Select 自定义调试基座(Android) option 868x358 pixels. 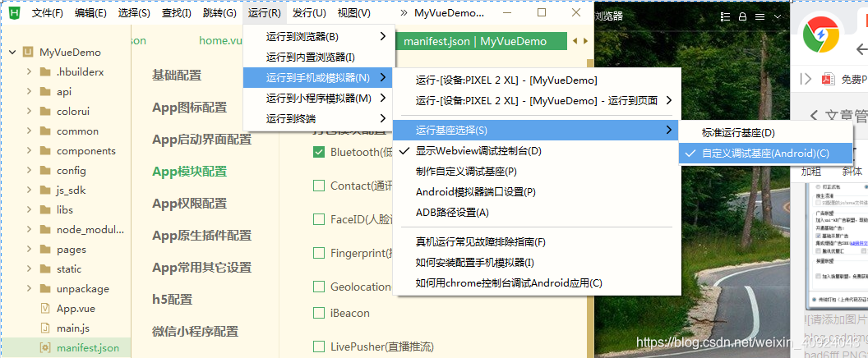coord(765,154)
